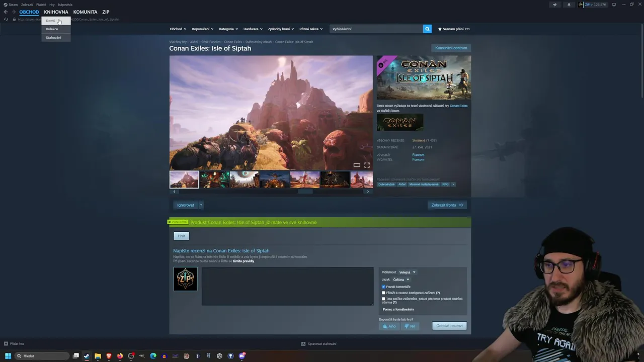Open the Windows Start menu
644x362 pixels.
coord(8,356)
